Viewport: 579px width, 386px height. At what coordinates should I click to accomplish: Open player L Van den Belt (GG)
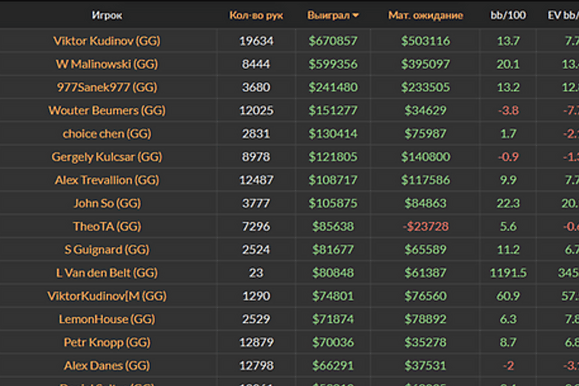click(x=107, y=273)
